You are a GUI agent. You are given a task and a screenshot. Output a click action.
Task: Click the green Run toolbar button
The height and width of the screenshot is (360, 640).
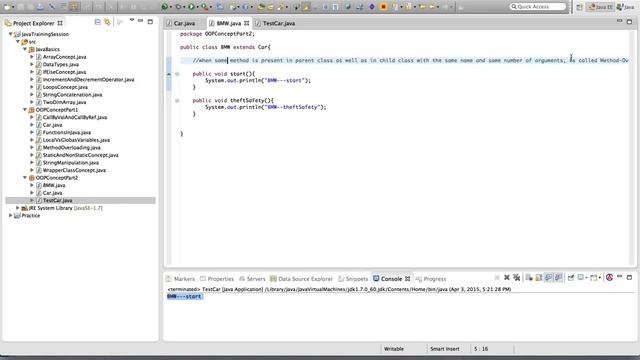[x=191, y=7]
